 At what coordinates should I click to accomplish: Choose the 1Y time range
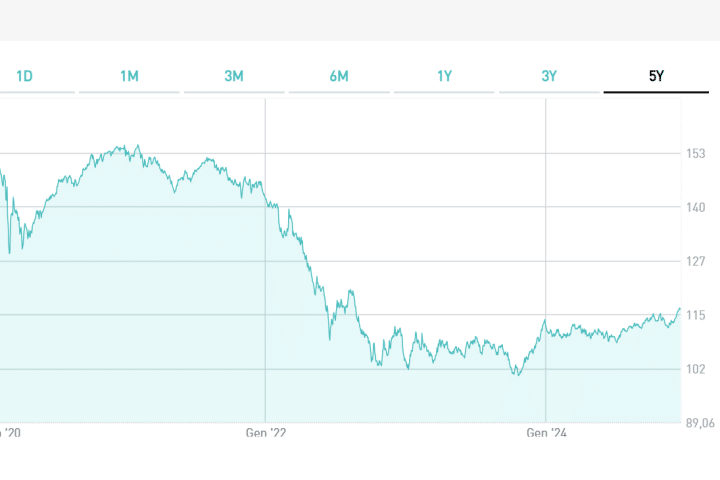(444, 76)
